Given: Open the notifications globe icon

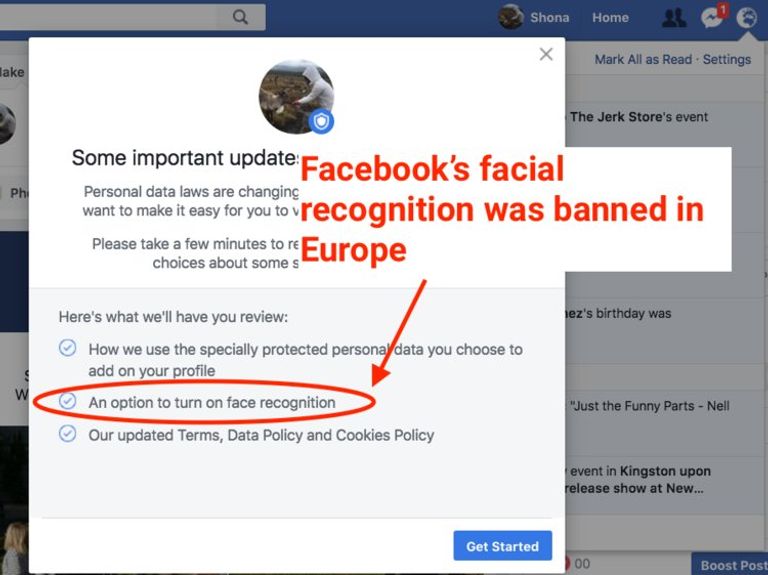Looking at the screenshot, I should (x=746, y=17).
